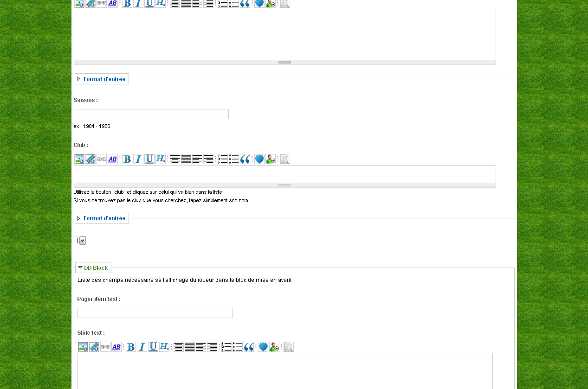Click 'Utilisez le bouton "club"' help text
Viewport: 588px width, 389px height.
pos(149,192)
